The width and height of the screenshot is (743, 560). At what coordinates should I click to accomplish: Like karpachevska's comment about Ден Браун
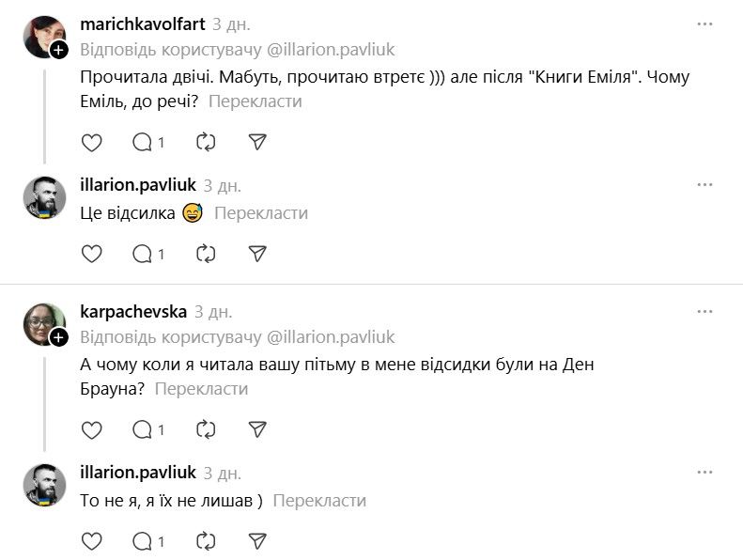pos(91,429)
